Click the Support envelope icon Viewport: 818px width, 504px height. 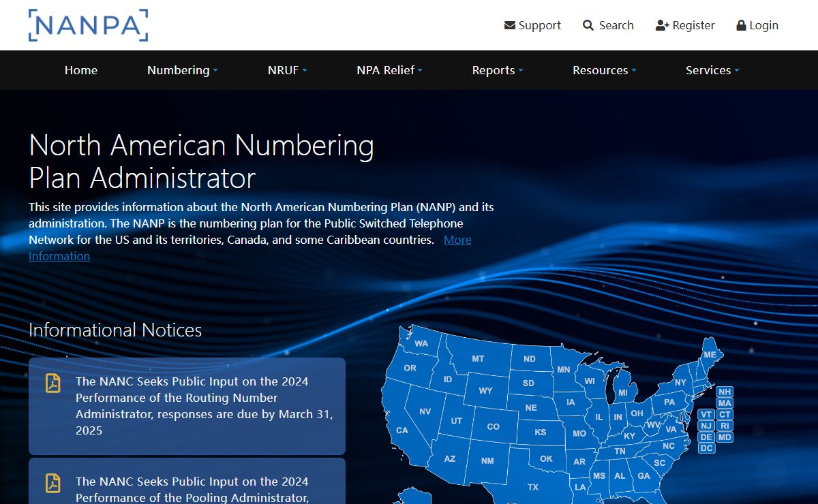pyautogui.click(x=509, y=25)
